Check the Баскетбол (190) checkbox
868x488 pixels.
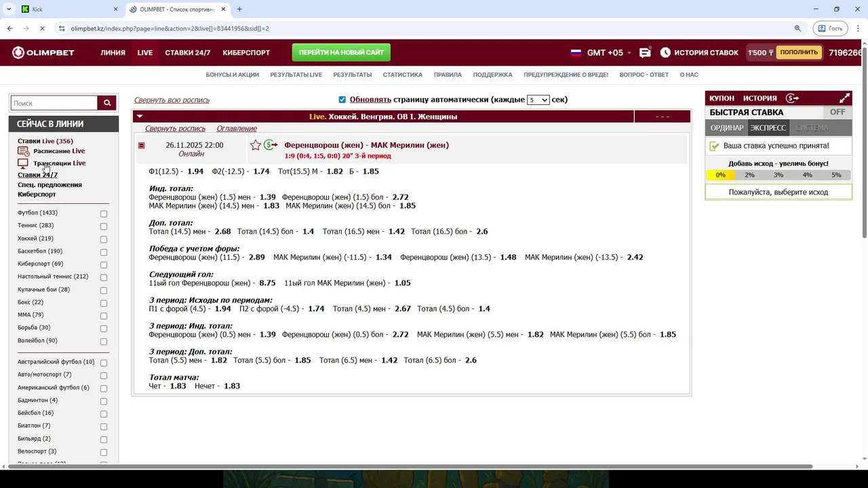(104, 251)
